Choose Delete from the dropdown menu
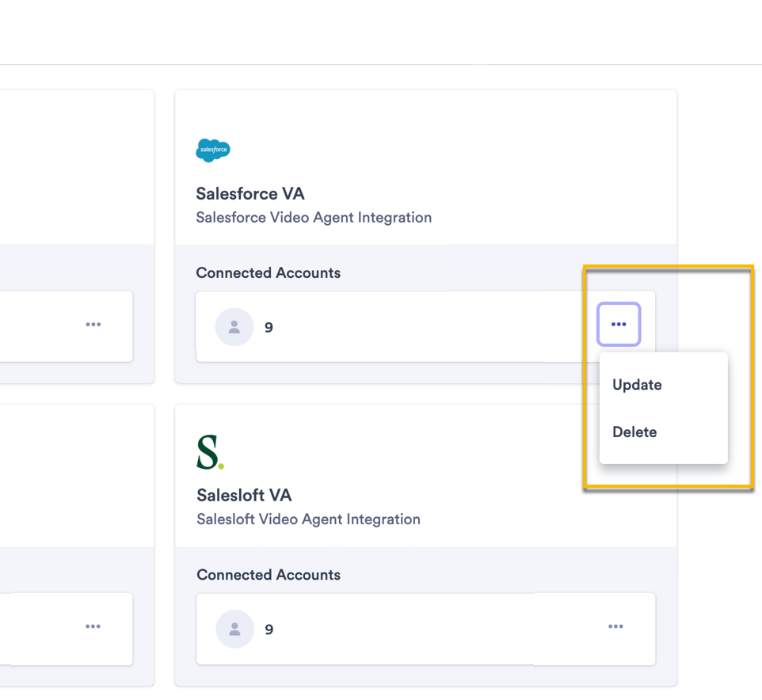Image resolution: width=762 pixels, height=700 pixels. (x=634, y=432)
